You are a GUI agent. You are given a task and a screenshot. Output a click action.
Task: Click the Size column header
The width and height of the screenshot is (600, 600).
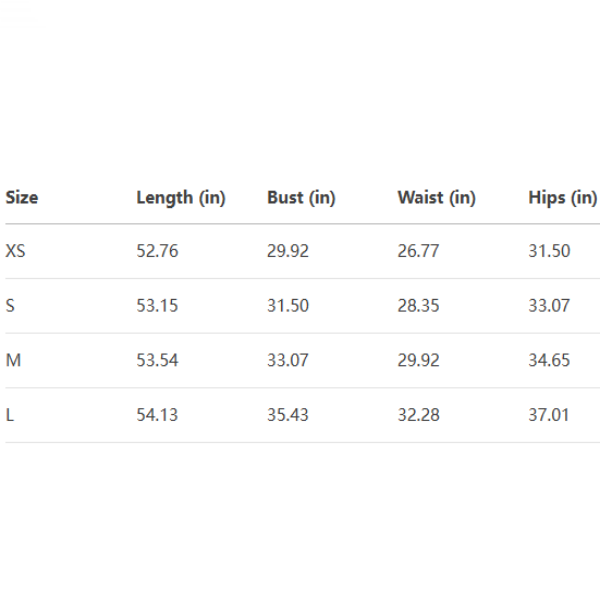pyautogui.click(x=22, y=197)
